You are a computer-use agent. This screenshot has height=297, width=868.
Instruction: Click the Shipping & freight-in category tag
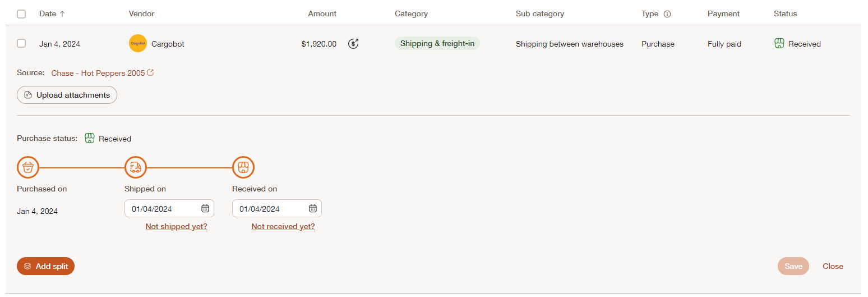[x=437, y=43]
